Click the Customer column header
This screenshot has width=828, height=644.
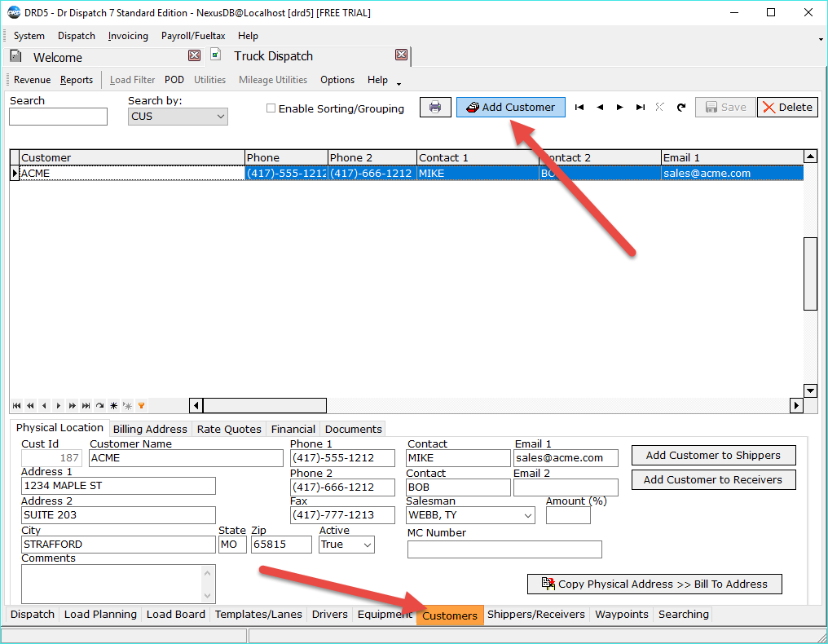(x=132, y=157)
